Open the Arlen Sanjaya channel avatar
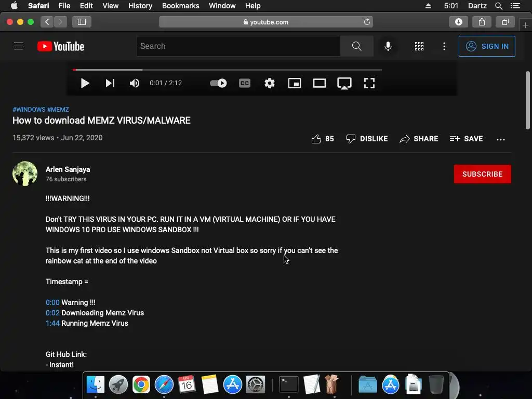 coord(25,174)
